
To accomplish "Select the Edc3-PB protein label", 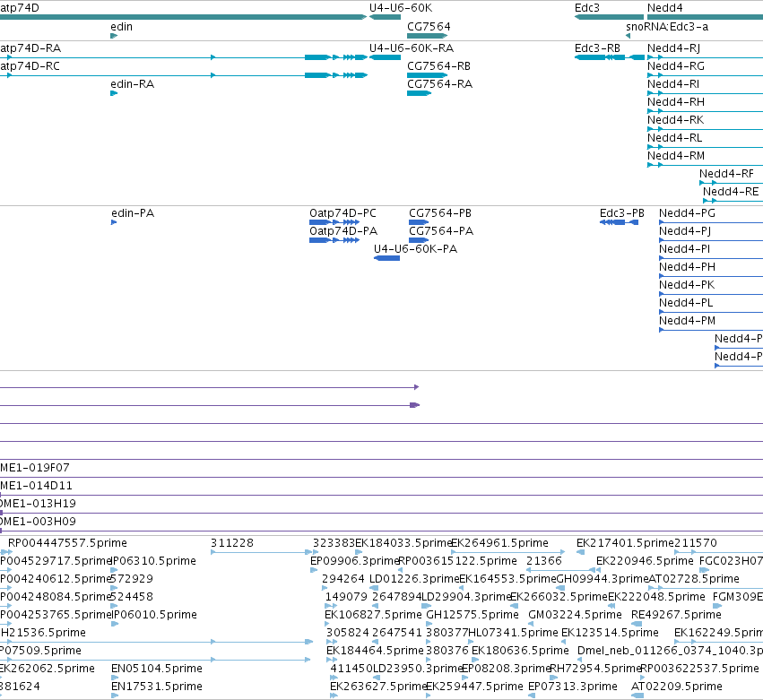I will [x=622, y=213].
